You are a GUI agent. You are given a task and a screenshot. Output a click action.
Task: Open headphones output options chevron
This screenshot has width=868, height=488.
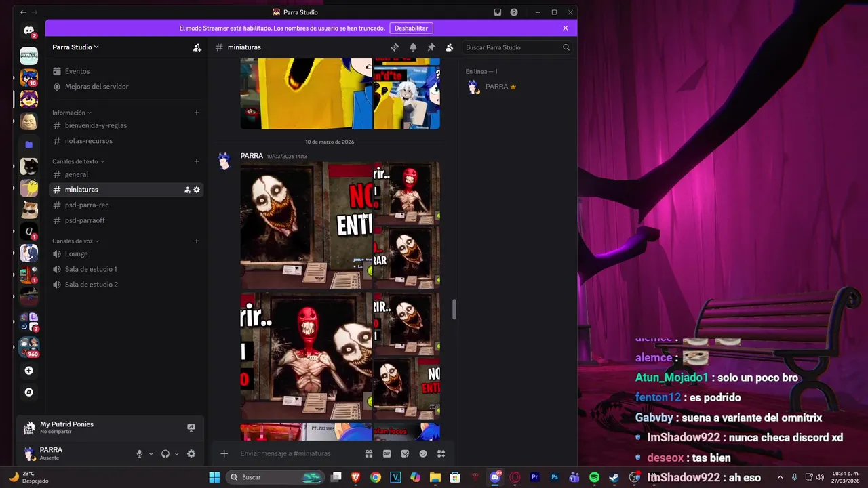point(176,453)
